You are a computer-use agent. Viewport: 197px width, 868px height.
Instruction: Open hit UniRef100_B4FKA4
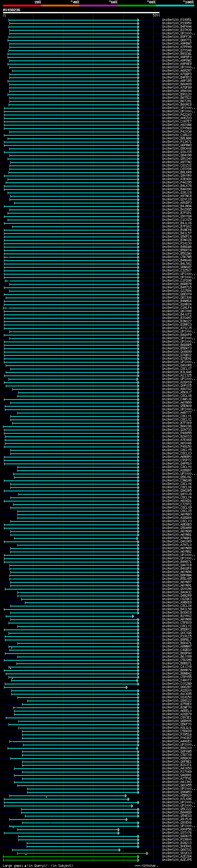click(x=177, y=26)
